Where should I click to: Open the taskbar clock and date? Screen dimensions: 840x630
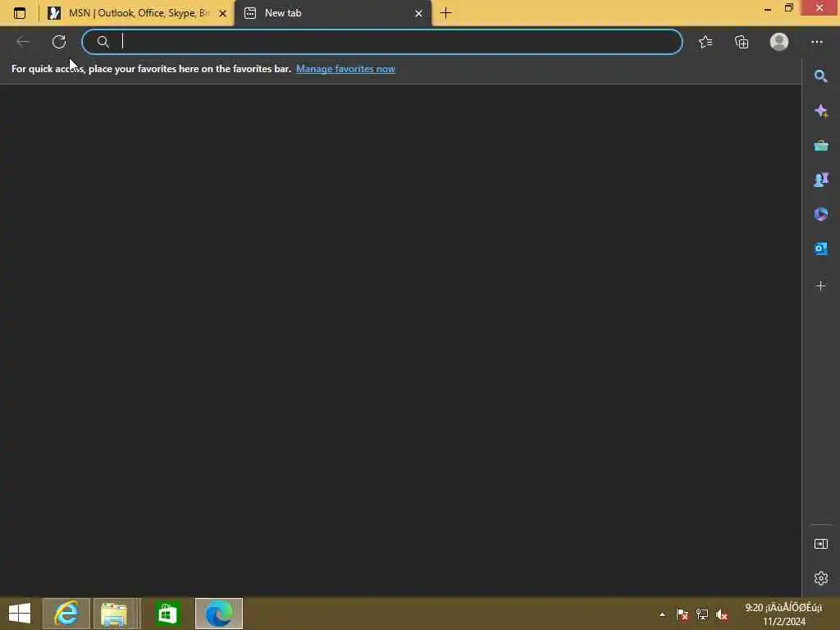[x=783, y=614]
